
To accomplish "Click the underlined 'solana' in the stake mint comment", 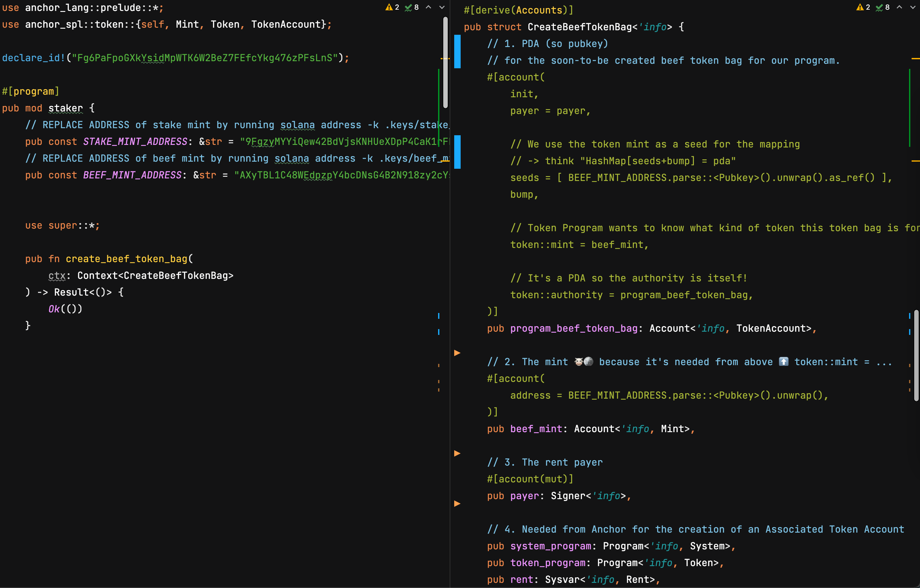I will click(298, 125).
